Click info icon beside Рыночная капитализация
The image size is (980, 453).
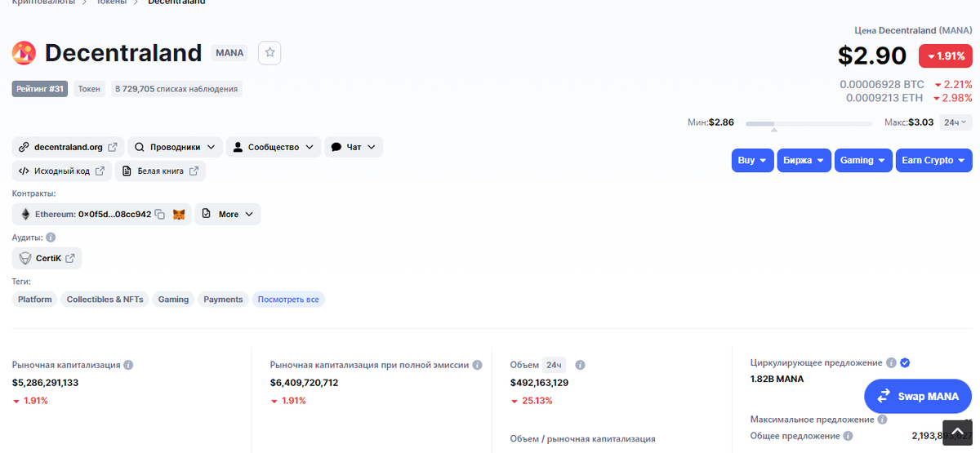point(129,365)
